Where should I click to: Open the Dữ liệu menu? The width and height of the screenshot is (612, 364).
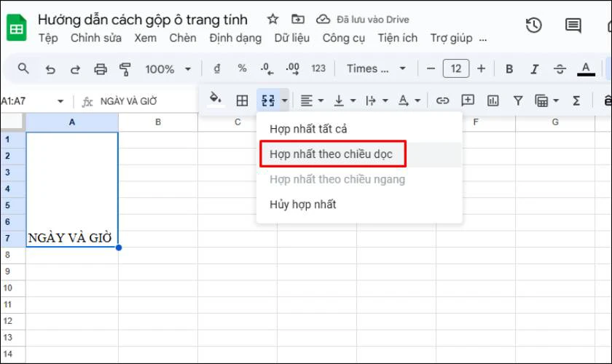[x=292, y=38]
